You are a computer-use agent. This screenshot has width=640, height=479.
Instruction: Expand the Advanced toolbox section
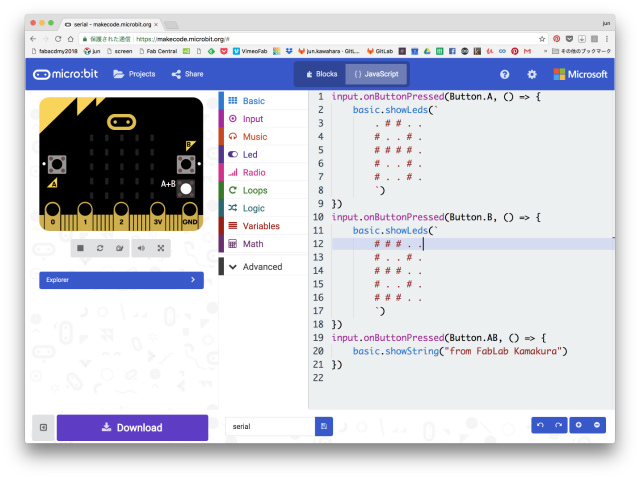(x=263, y=267)
